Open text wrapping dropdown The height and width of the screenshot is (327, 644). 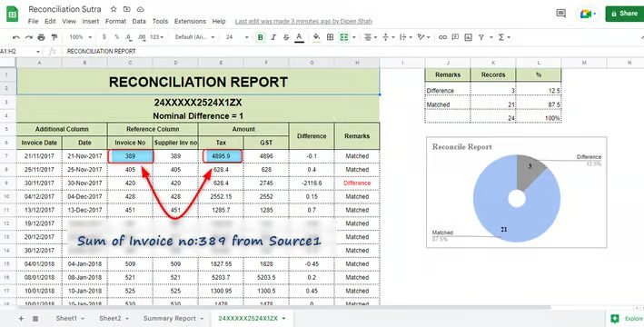405,37
